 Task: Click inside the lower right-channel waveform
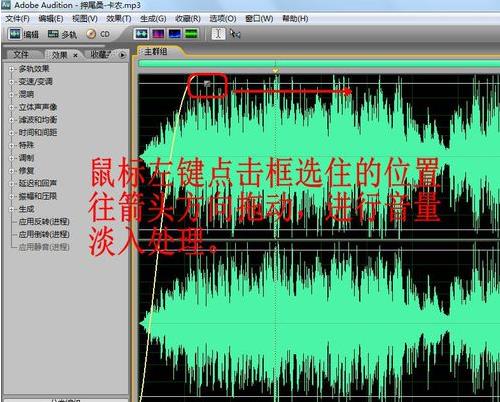319,322
